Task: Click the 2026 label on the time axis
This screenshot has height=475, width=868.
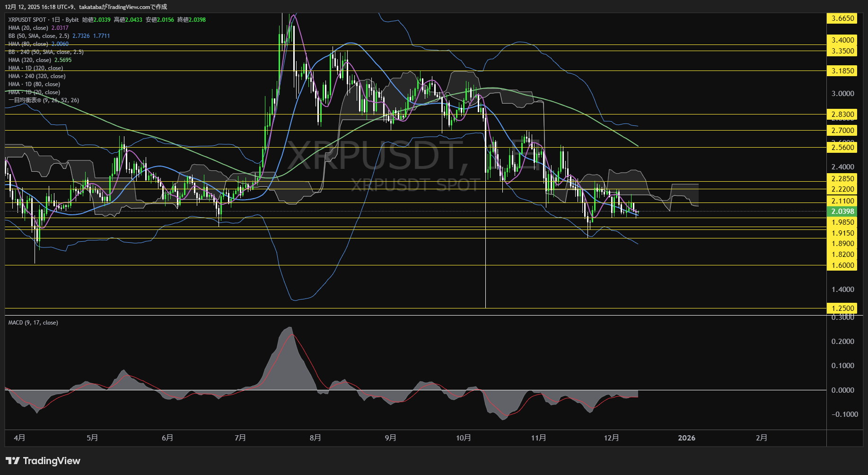Action: (686, 438)
